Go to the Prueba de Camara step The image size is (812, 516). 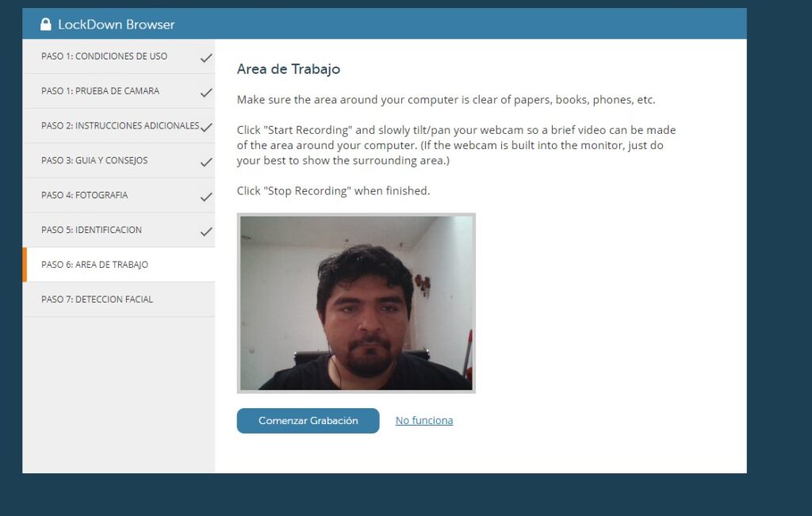point(100,91)
